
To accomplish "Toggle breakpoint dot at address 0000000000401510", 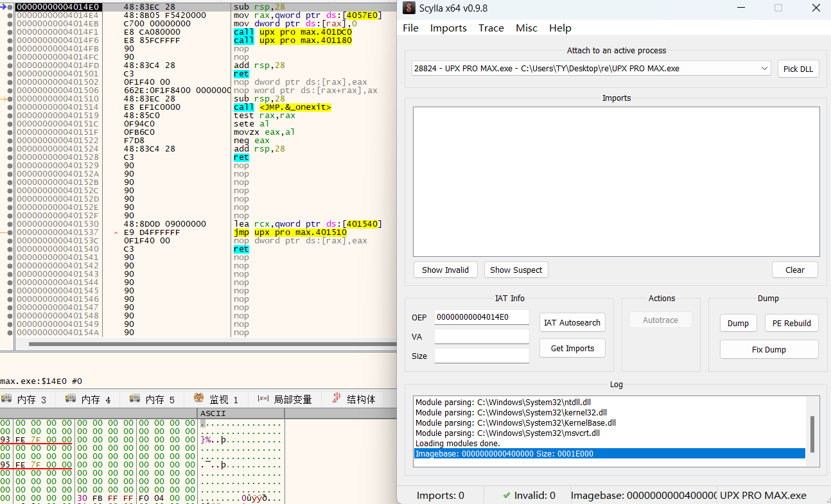I will coord(10,99).
